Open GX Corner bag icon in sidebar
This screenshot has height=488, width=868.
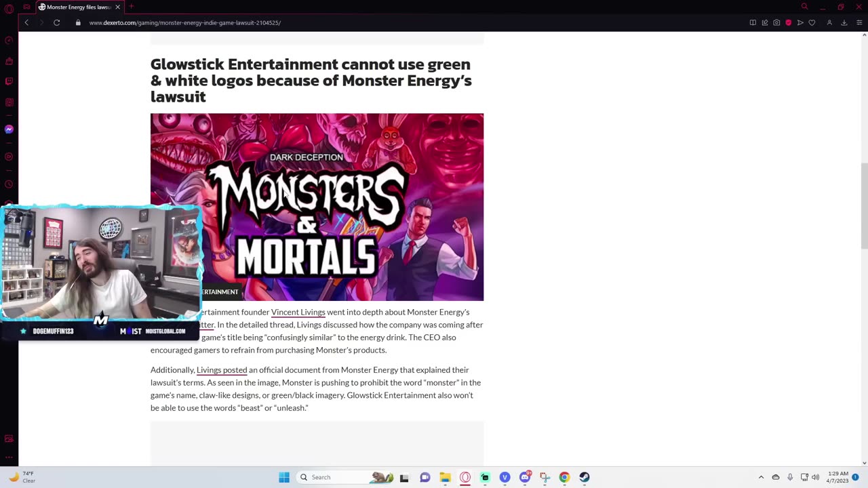pyautogui.click(x=9, y=61)
